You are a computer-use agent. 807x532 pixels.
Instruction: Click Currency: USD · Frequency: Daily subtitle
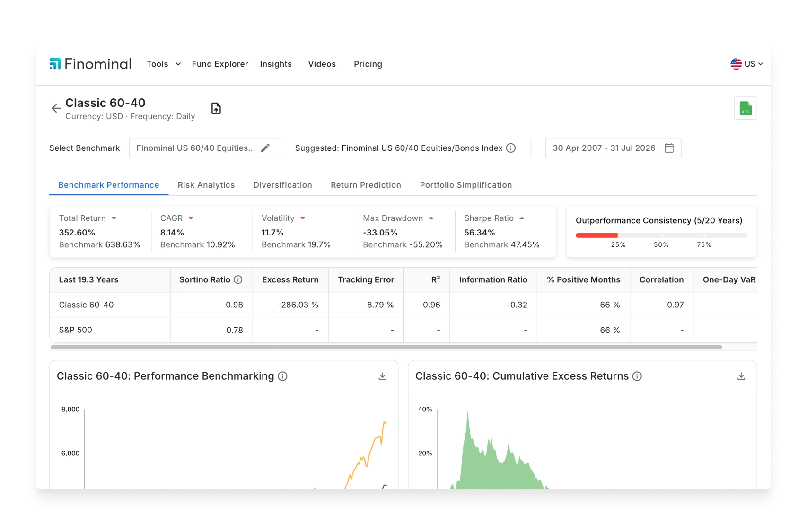coord(130,116)
